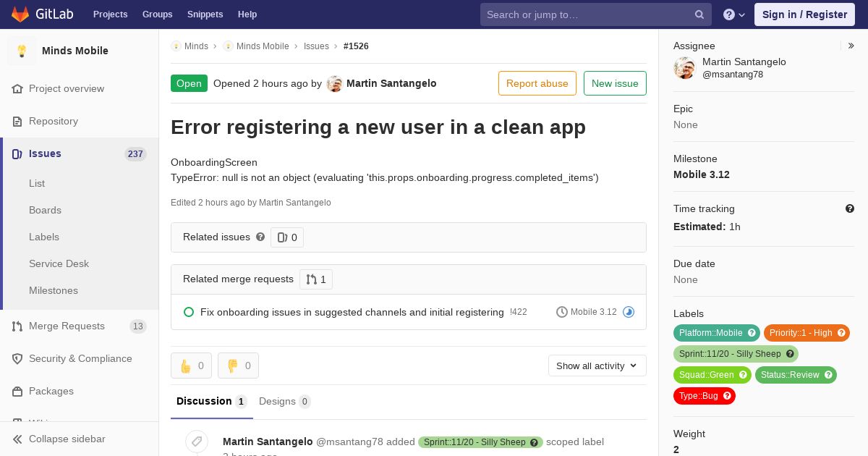Click the Report abuse button
Screen dimensions: 868x456
[x=537, y=83]
